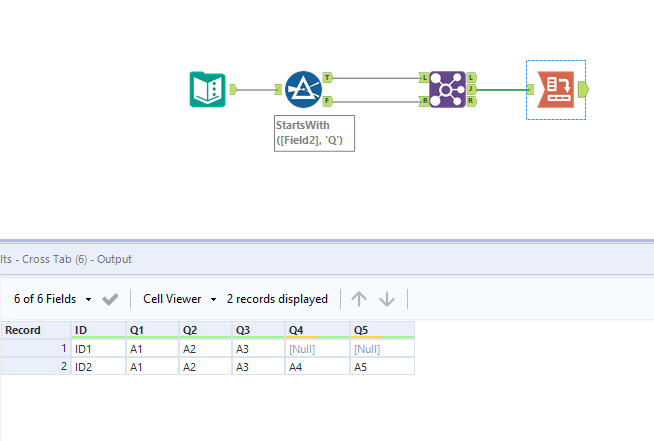Select the A2 cell in ID1 row
The image size is (654, 441).
point(206,349)
